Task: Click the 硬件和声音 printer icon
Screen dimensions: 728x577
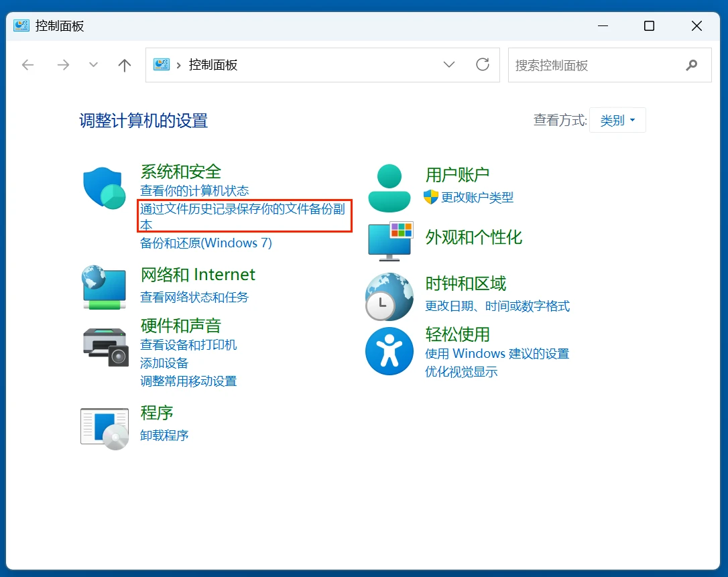Action: tap(105, 346)
